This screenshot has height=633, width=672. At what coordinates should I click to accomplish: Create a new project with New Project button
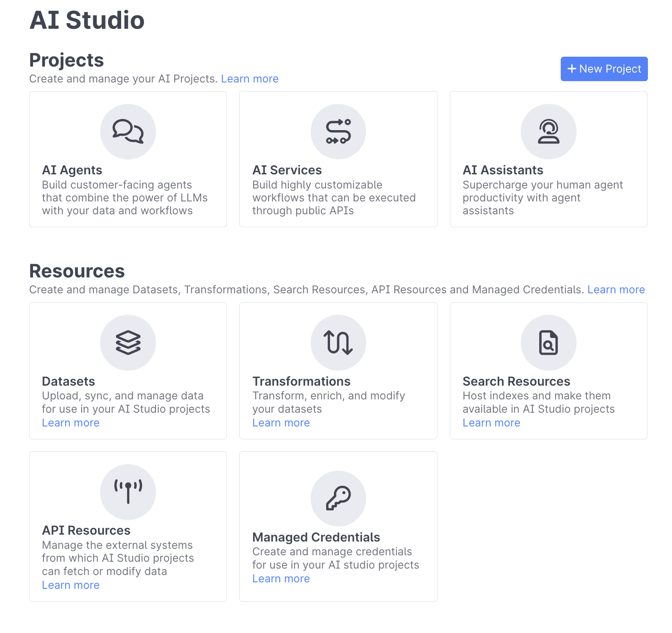point(604,69)
